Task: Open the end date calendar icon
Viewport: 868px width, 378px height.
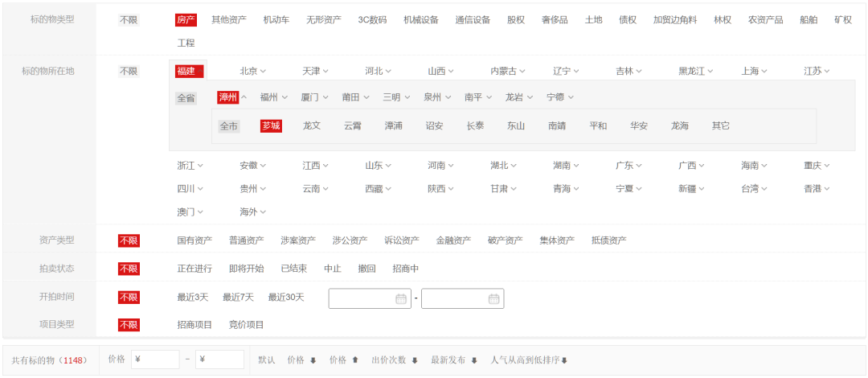Action: click(493, 298)
